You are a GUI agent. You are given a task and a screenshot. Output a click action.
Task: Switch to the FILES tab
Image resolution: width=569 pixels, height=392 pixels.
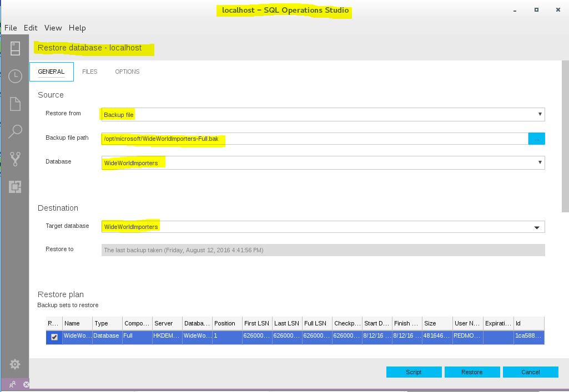[x=89, y=72]
